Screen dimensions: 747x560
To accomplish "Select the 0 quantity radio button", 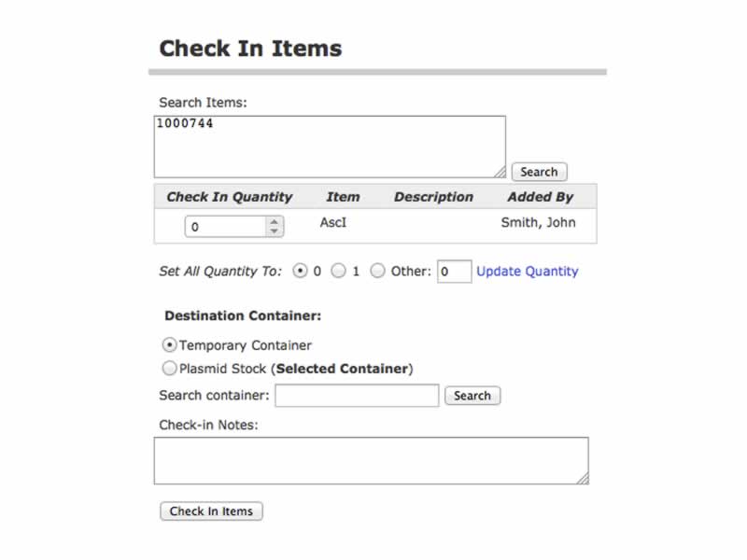I will click(x=300, y=271).
